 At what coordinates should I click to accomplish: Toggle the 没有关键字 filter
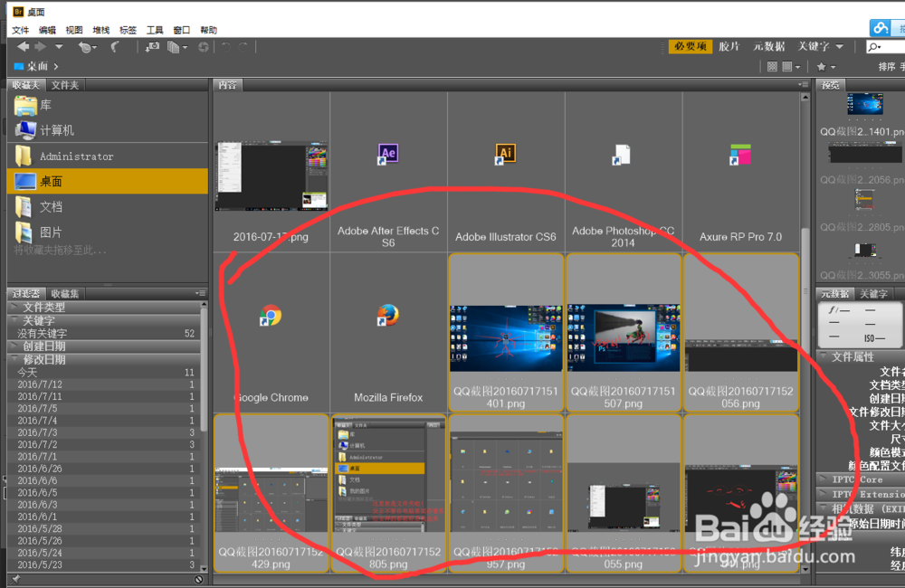click(x=104, y=334)
